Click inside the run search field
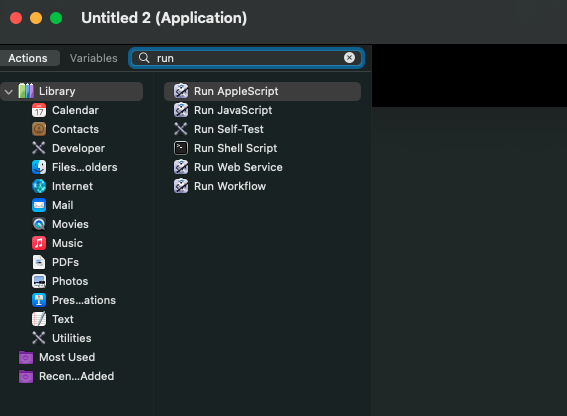The width and height of the screenshot is (567, 416). [x=246, y=58]
